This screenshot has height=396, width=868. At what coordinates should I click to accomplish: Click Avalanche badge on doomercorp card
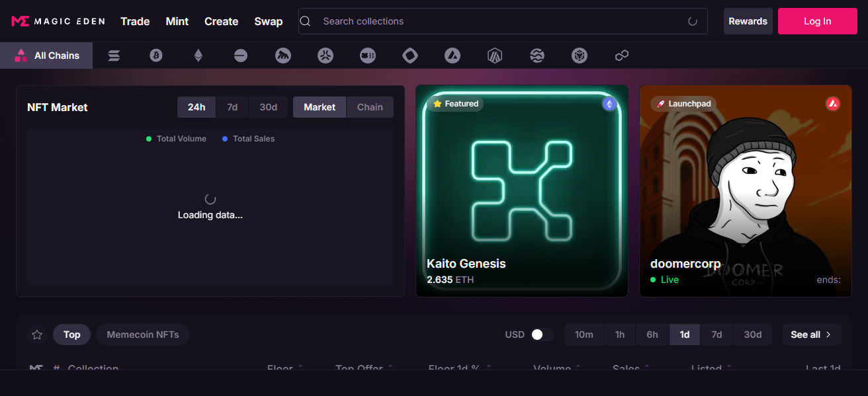point(833,104)
